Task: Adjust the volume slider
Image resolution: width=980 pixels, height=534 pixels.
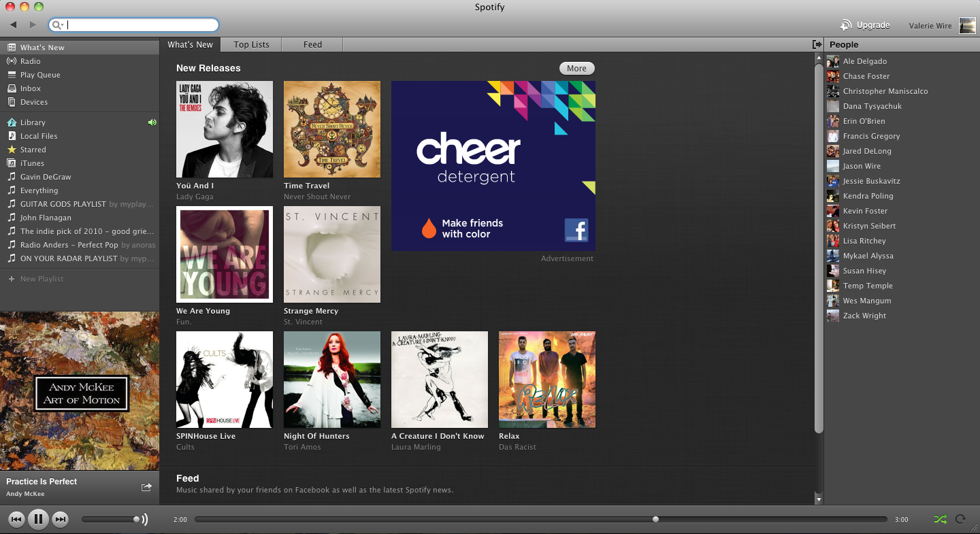Action: click(x=136, y=520)
